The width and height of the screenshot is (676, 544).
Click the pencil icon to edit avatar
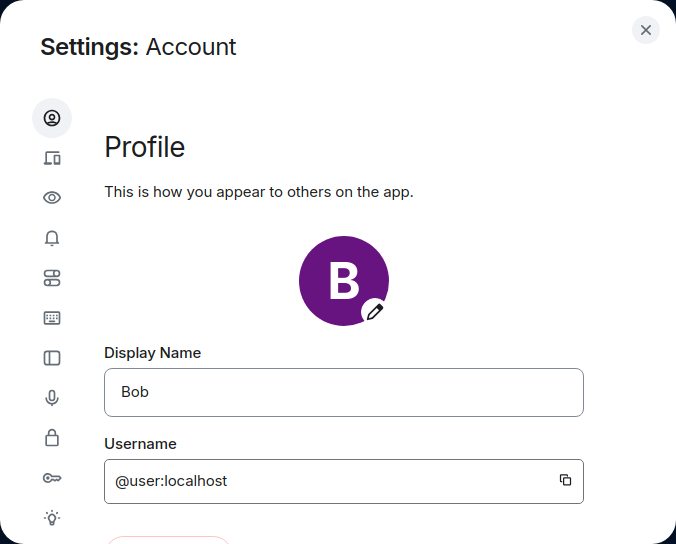(x=374, y=312)
